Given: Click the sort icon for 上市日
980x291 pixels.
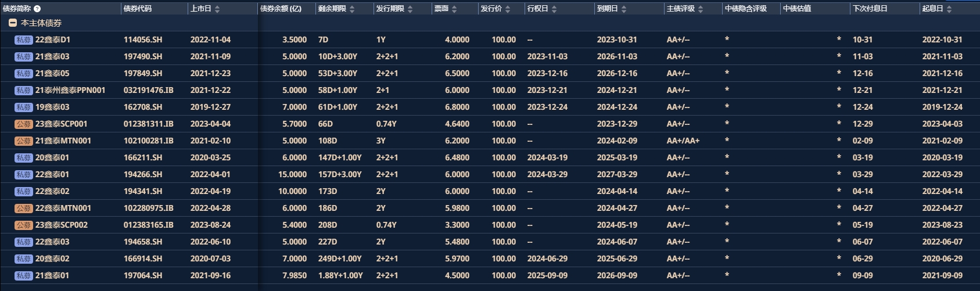Looking at the screenshot, I should [217, 9].
